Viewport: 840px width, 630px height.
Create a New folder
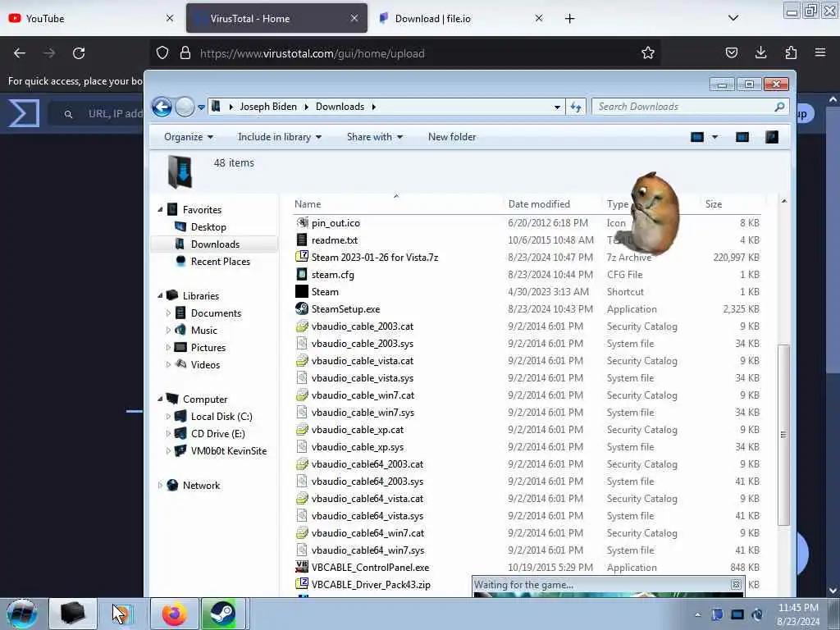click(x=452, y=137)
